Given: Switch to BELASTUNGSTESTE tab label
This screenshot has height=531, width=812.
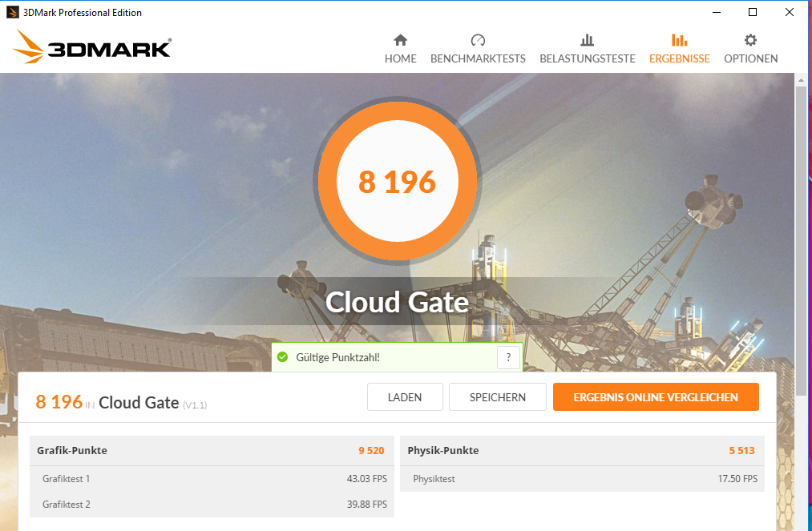Looking at the screenshot, I should [x=588, y=58].
